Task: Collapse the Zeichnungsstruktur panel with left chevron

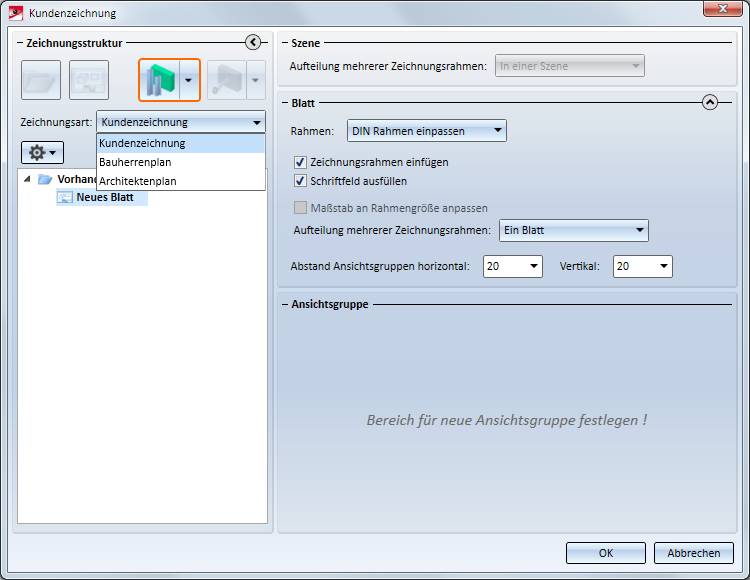Action: (253, 43)
